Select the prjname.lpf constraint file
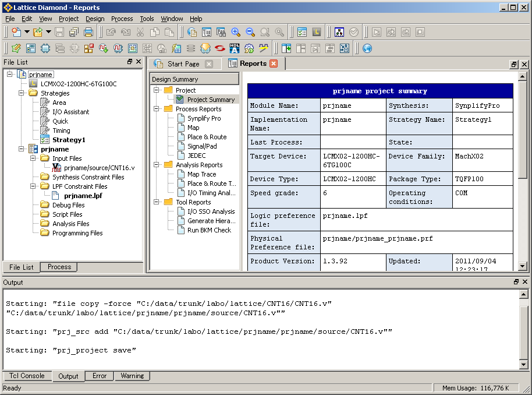This screenshot has height=395, width=532. 83,196
